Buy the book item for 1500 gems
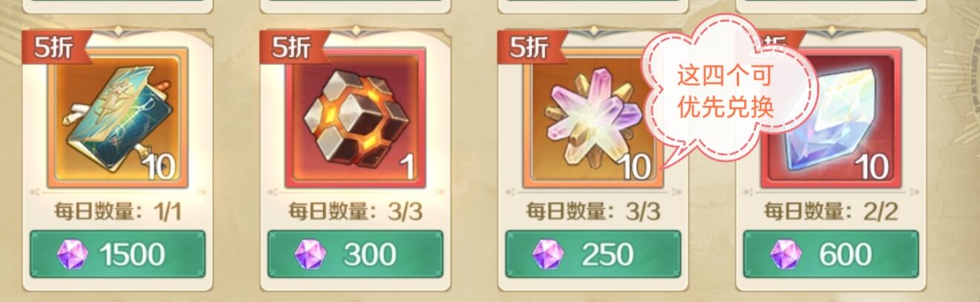Image resolution: width=980 pixels, height=302 pixels. point(117,255)
